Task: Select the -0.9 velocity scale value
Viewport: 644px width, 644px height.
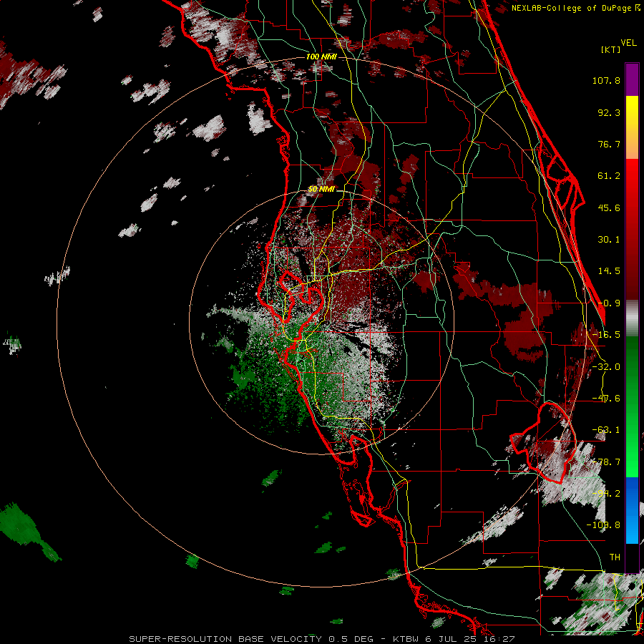Action: click(x=609, y=303)
